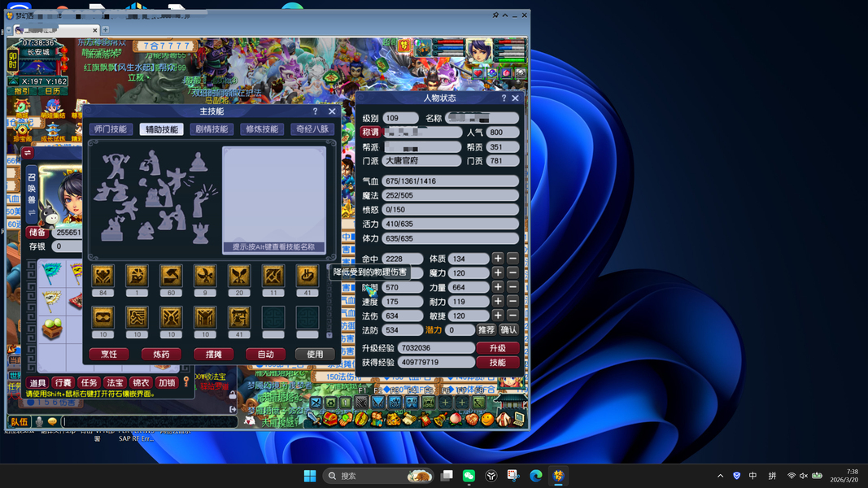Viewport: 868px width, 488px height.
Task: Click the peach icon in bottom bar
Action: coord(456,419)
